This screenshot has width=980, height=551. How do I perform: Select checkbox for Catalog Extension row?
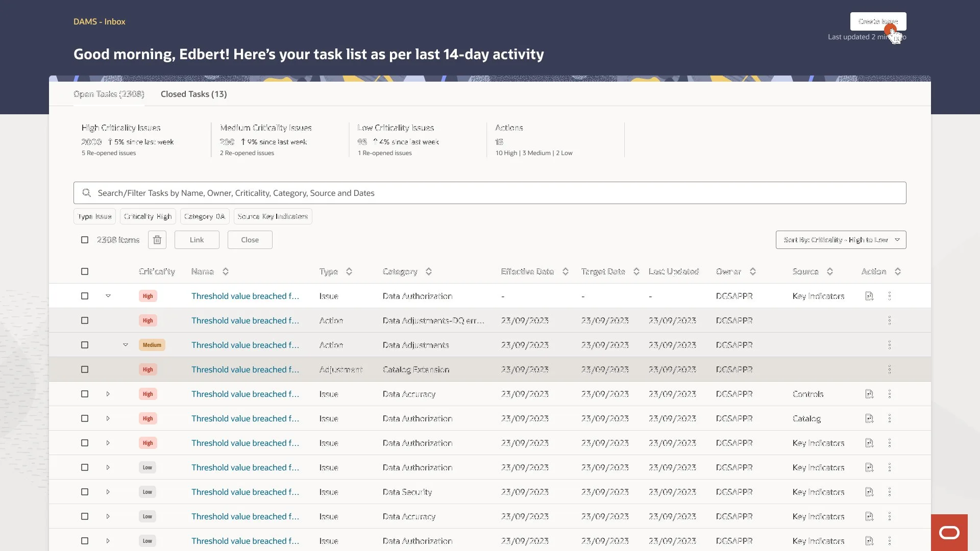pyautogui.click(x=85, y=369)
